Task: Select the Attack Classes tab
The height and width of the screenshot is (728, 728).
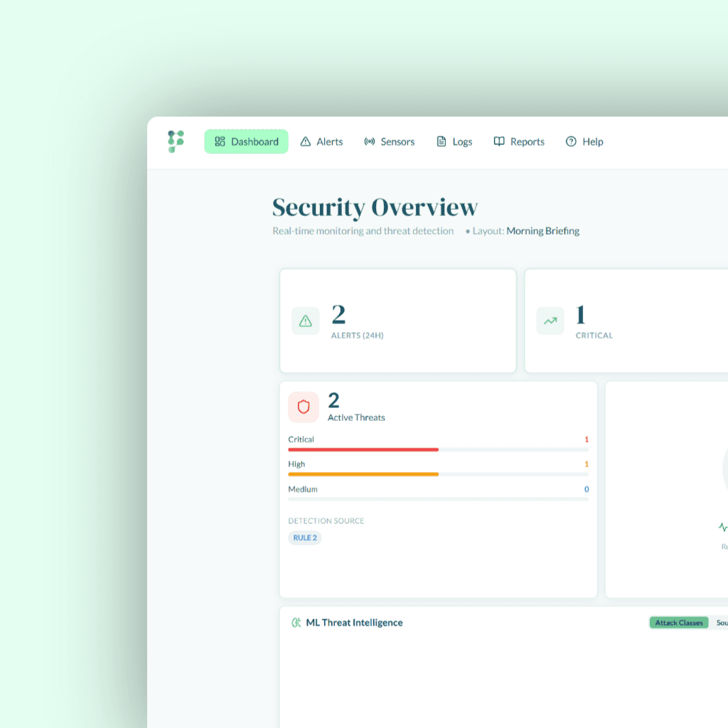Action: pos(679,623)
